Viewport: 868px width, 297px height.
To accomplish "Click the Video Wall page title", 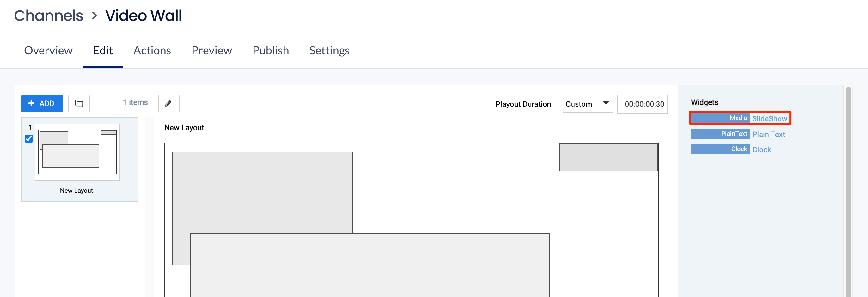I will tap(144, 15).
